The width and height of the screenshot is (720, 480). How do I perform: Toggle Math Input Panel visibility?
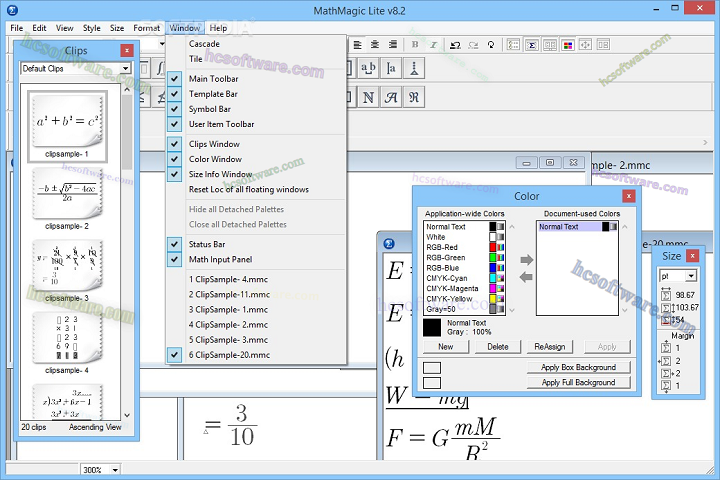tap(256, 259)
